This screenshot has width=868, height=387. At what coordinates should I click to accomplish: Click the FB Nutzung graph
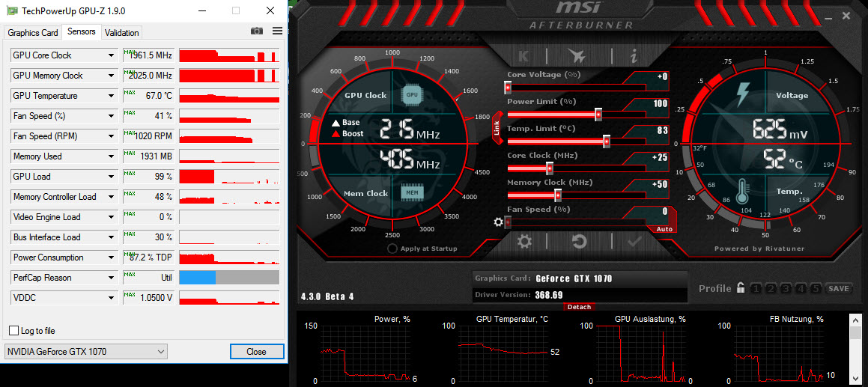778,354
